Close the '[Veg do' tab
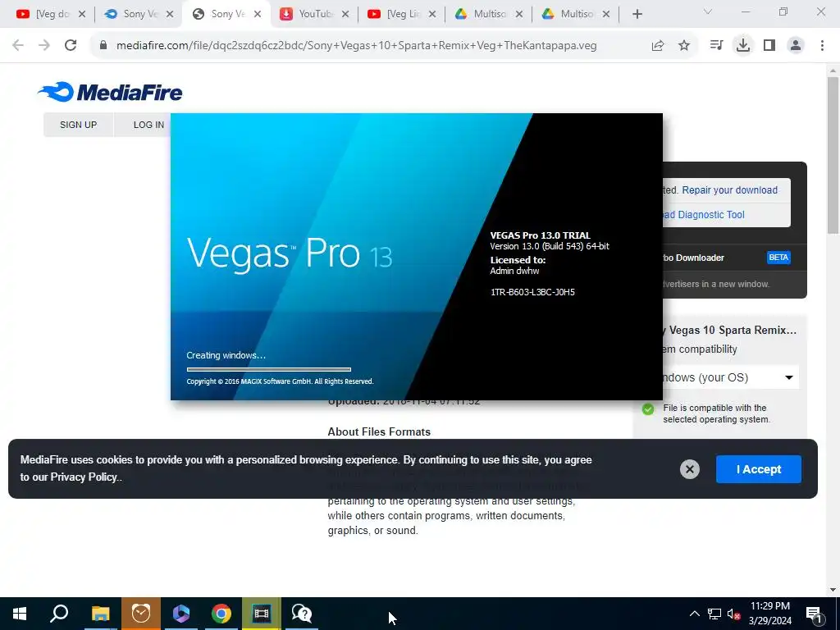The width and height of the screenshot is (840, 630). point(82,14)
